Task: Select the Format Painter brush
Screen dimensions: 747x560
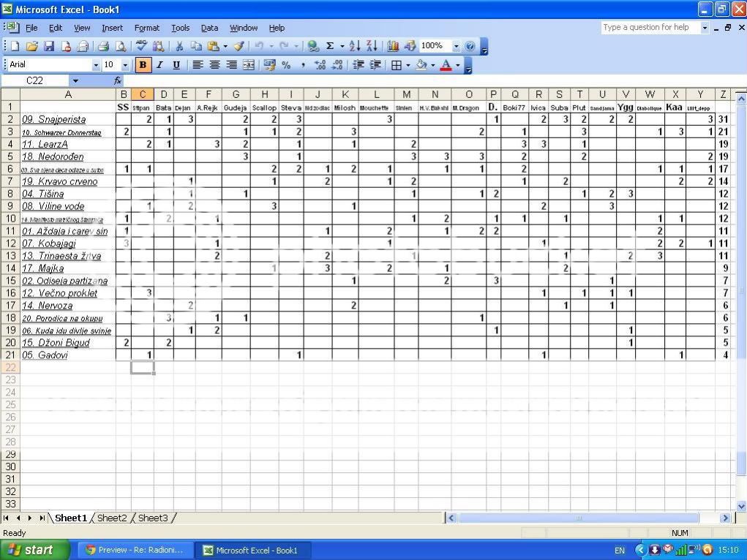Action: pyautogui.click(x=239, y=46)
